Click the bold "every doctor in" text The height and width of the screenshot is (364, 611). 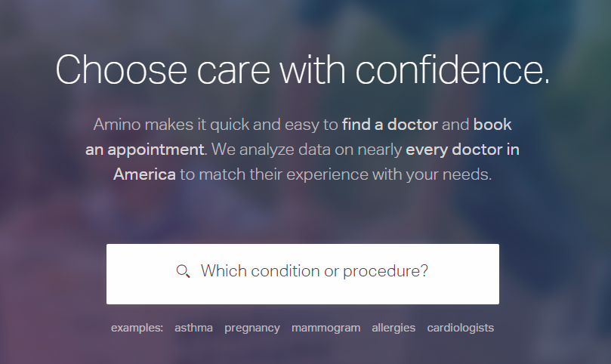[462, 149]
